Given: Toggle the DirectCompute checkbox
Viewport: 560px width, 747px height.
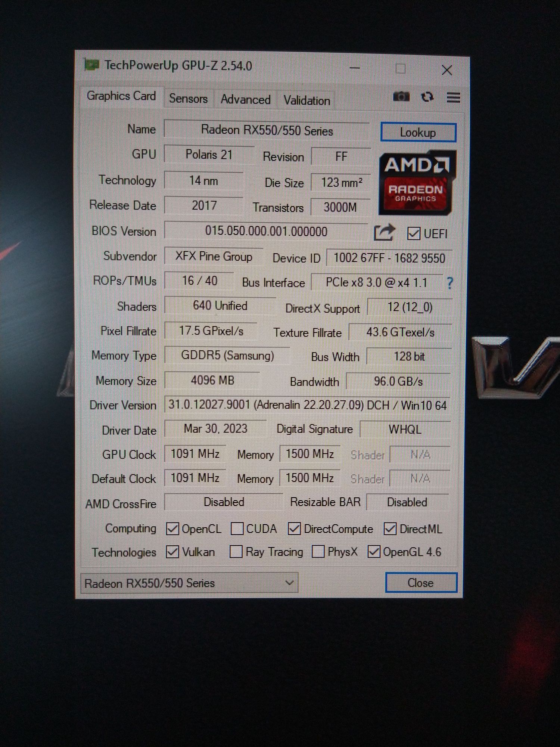Looking at the screenshot, I should click(294, 529).
